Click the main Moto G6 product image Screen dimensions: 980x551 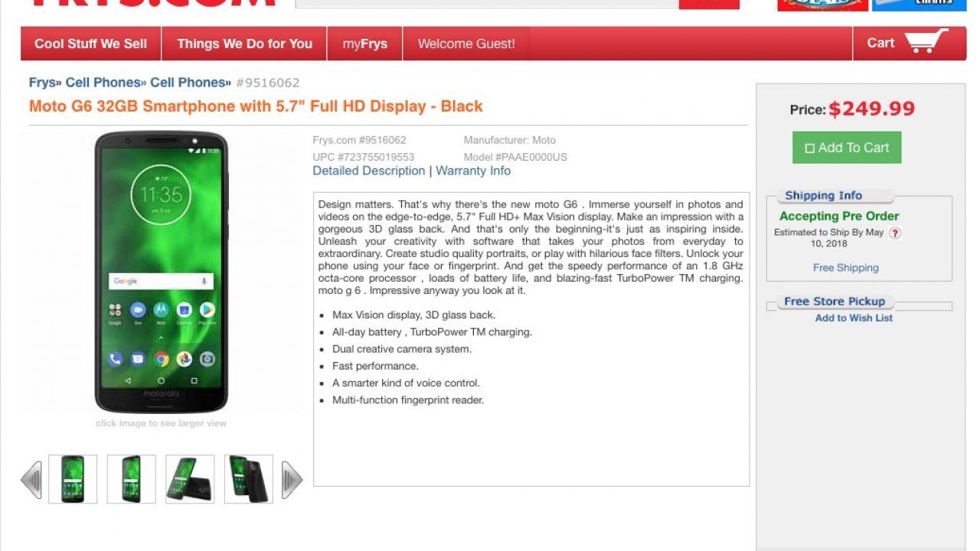click(x=162, y=272)
